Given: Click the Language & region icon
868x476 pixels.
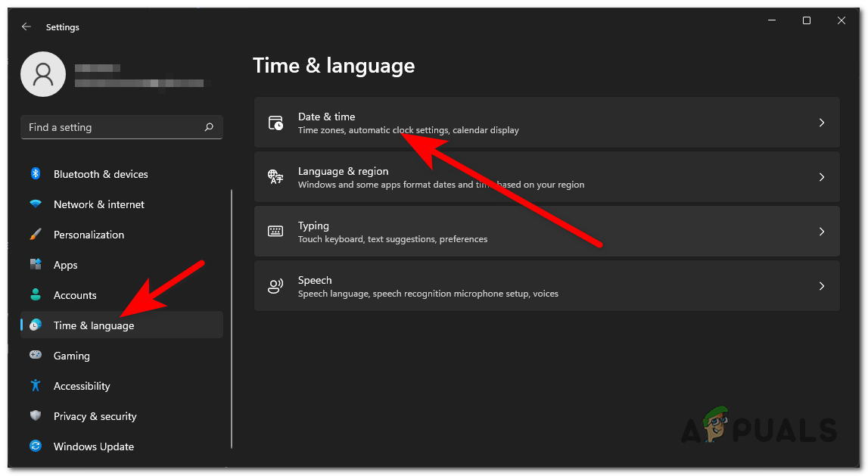Looking at the screenshot, I should (275, 177).
